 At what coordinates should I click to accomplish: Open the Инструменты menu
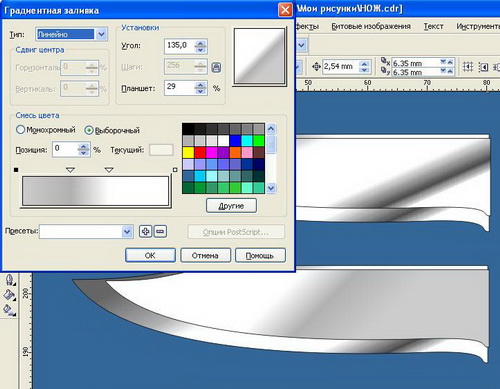click(x=478, y=26)
